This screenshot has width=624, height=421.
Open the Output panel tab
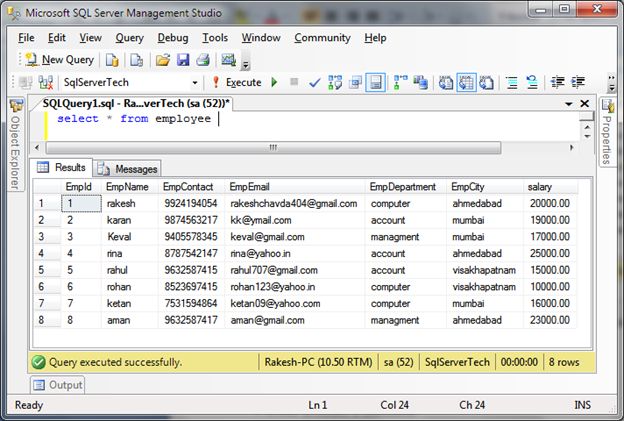tap(58, 385)
